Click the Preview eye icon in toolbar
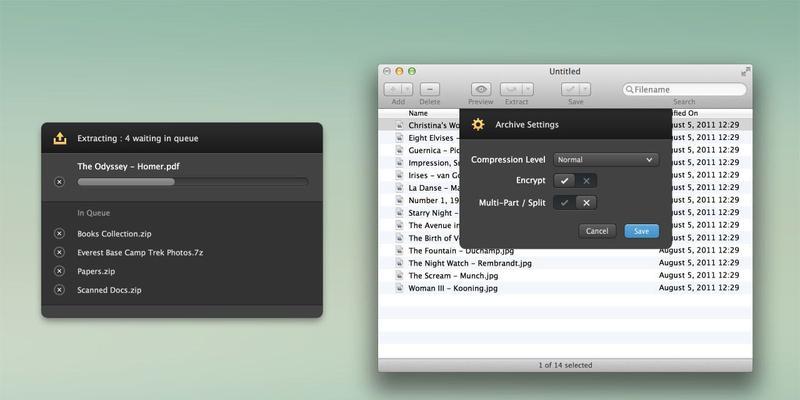 [481, 89]
